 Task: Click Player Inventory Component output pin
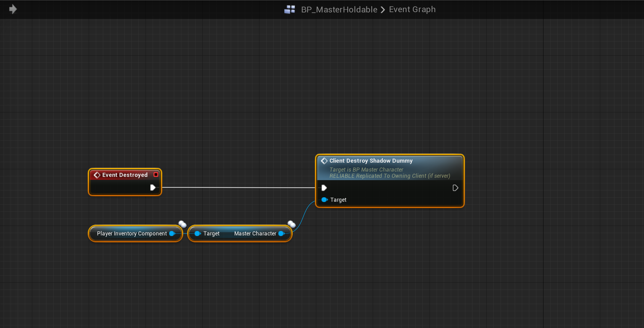coord(172,233)
